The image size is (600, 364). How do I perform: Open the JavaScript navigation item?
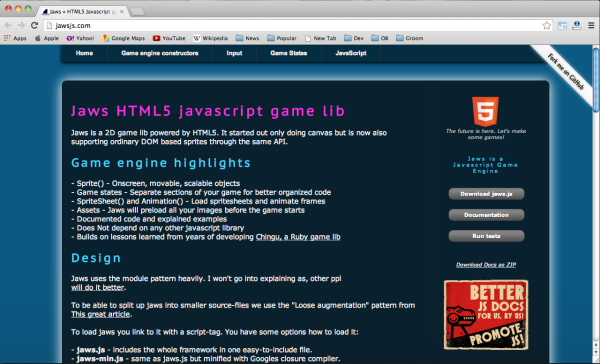[x=351, y=53]
